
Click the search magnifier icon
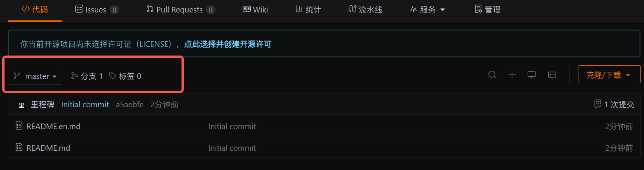point(492,75)
